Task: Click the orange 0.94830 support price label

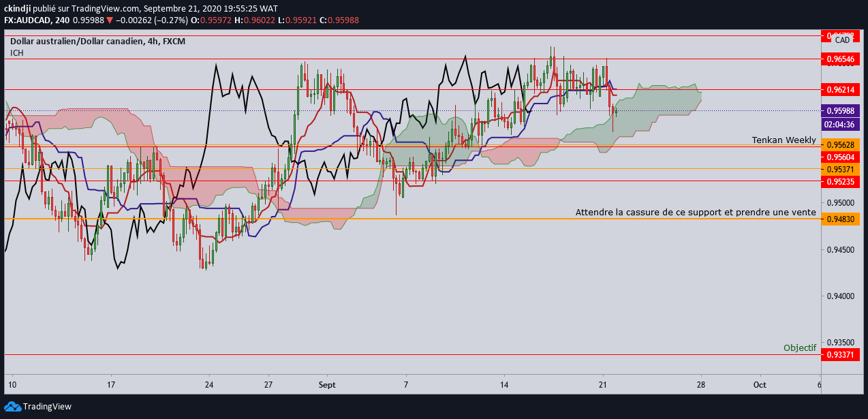Action: 842,219
